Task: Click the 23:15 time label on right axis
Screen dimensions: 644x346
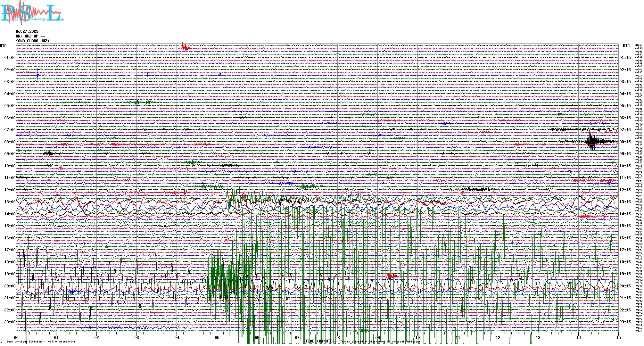Action: tap(625, 322)
